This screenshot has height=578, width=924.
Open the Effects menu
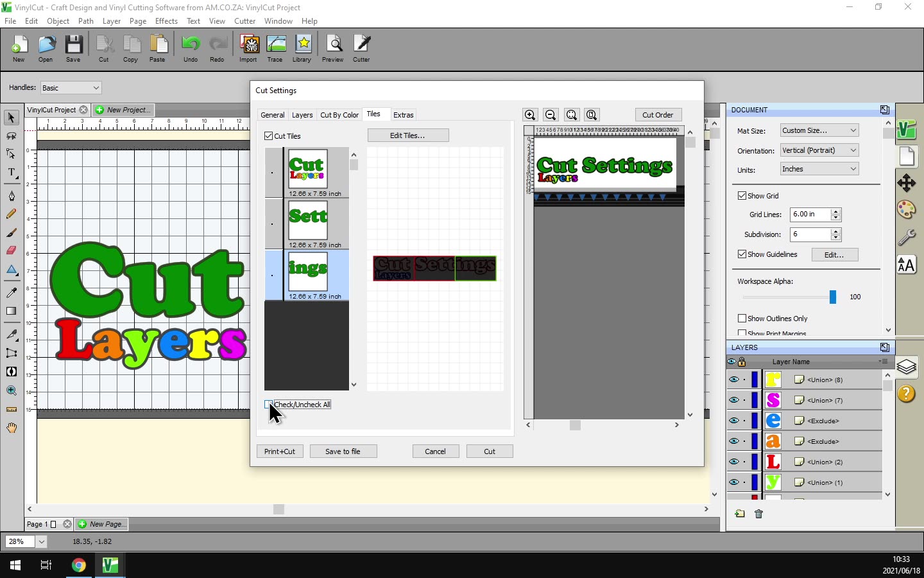[166, 21]
